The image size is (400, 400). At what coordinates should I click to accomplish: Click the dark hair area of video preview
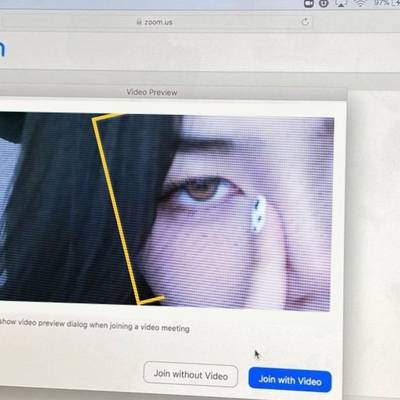[x=67, y=207]
